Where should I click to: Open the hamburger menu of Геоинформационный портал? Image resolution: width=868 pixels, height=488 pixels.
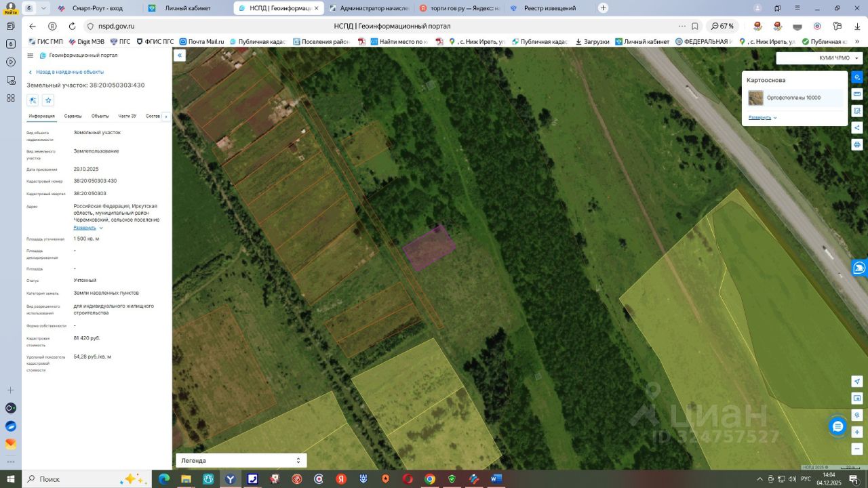(30, 56)
